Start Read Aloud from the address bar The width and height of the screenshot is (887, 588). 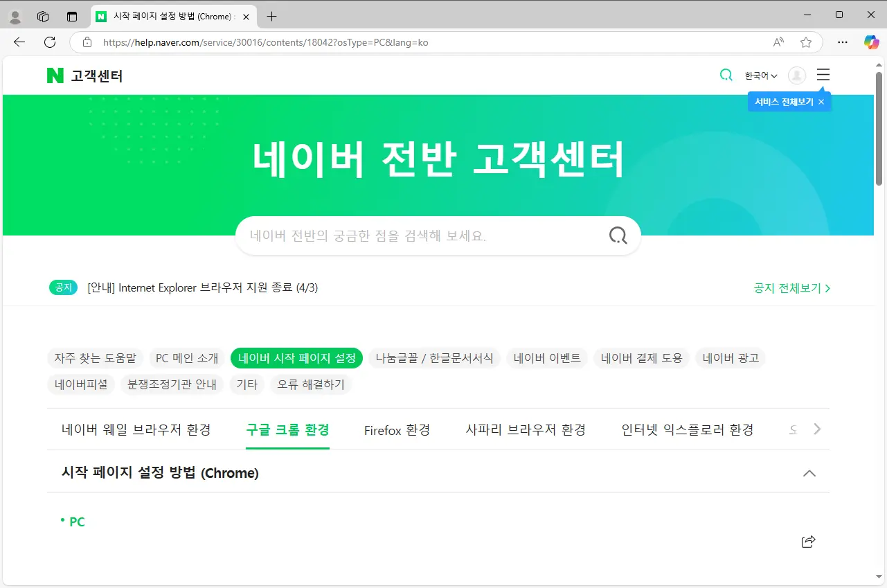coord(778,42)
